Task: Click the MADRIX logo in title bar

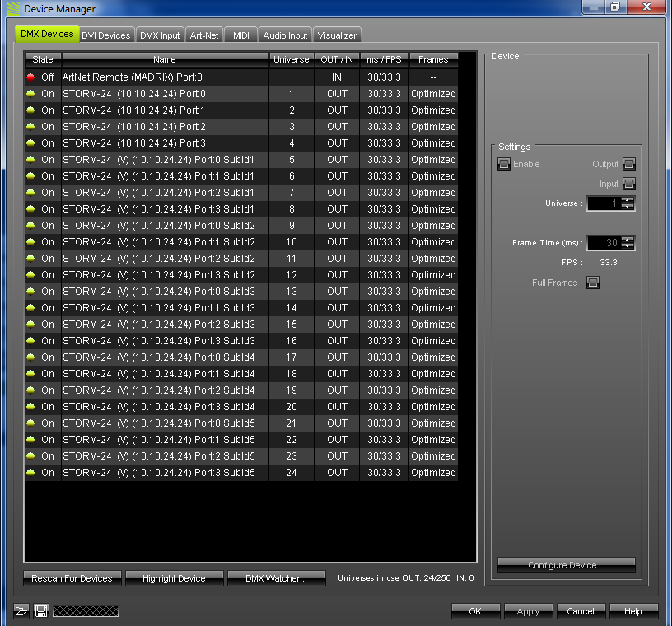Action: (x=13, y=8)
